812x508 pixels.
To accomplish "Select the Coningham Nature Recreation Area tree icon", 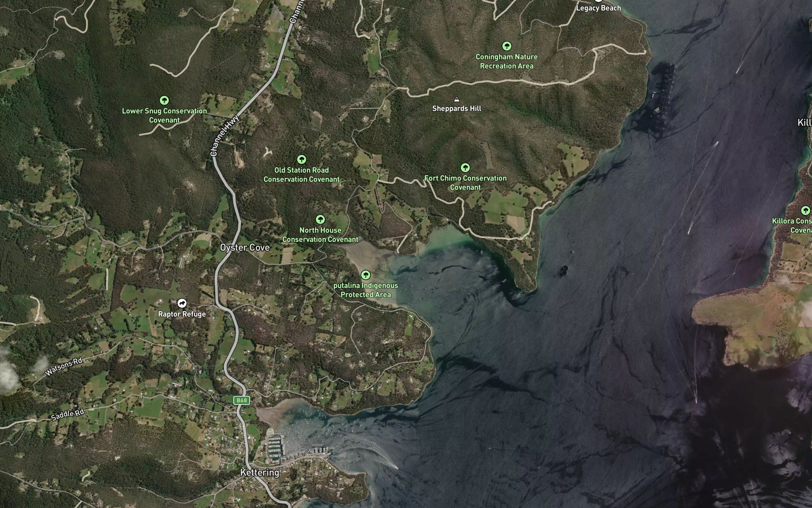I will coord(507,46).
